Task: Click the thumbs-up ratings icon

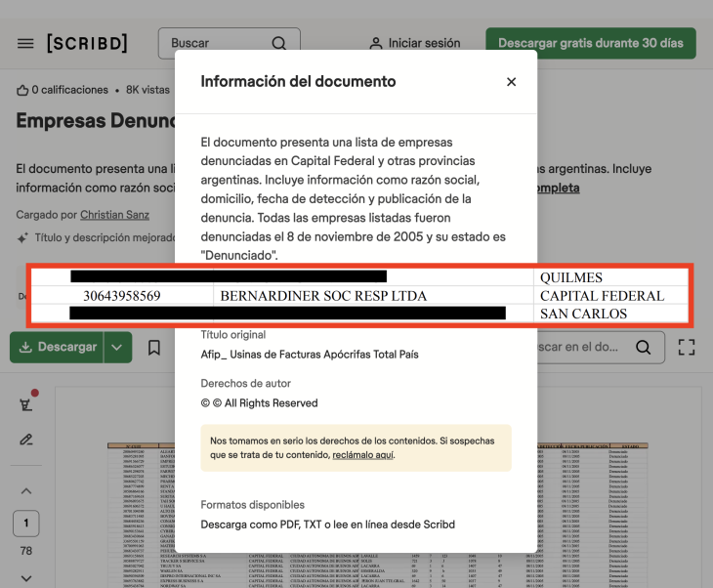Action: coord(22,90)
